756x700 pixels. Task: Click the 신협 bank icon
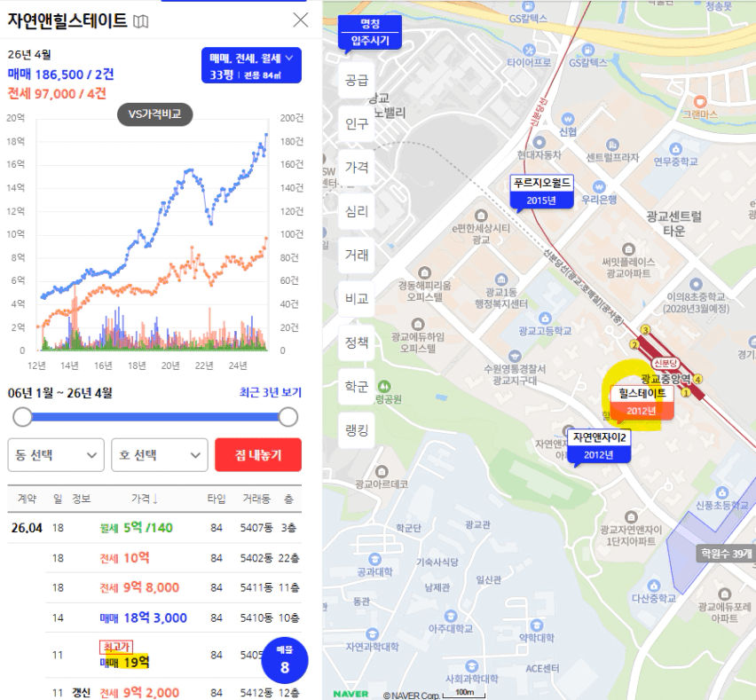point(568,119)
